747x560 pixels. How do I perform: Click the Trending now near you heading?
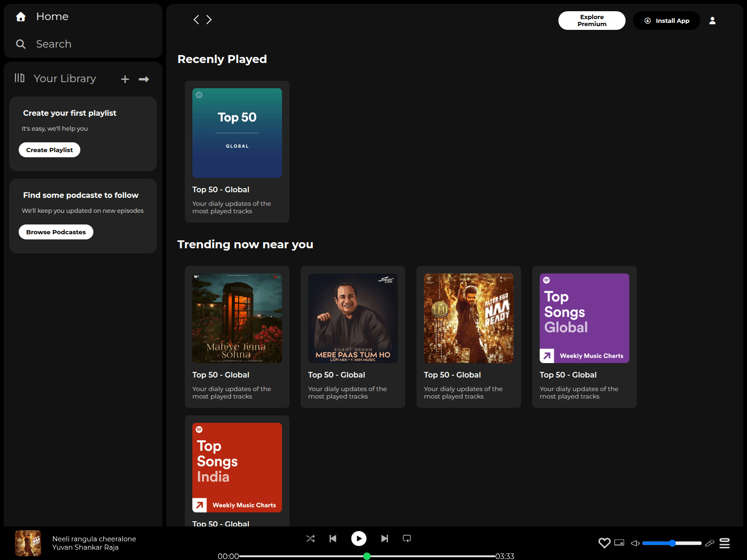click(x=245, y=245)
